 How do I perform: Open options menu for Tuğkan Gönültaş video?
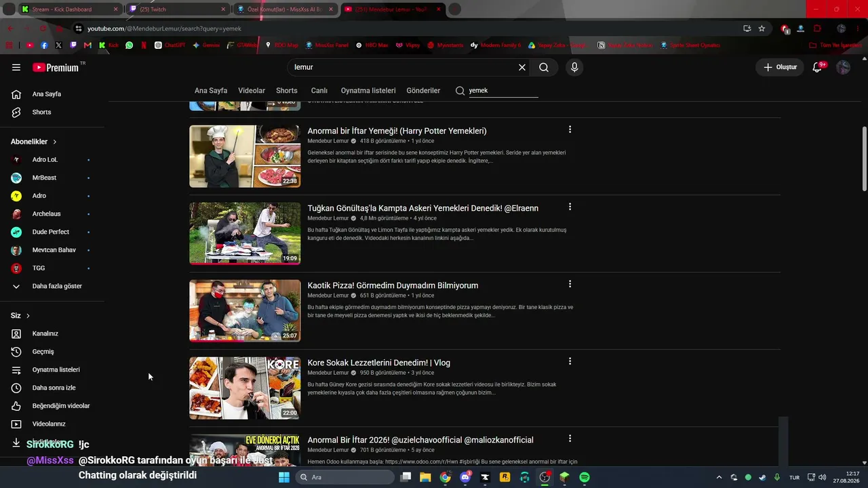[x=570, y=207]
